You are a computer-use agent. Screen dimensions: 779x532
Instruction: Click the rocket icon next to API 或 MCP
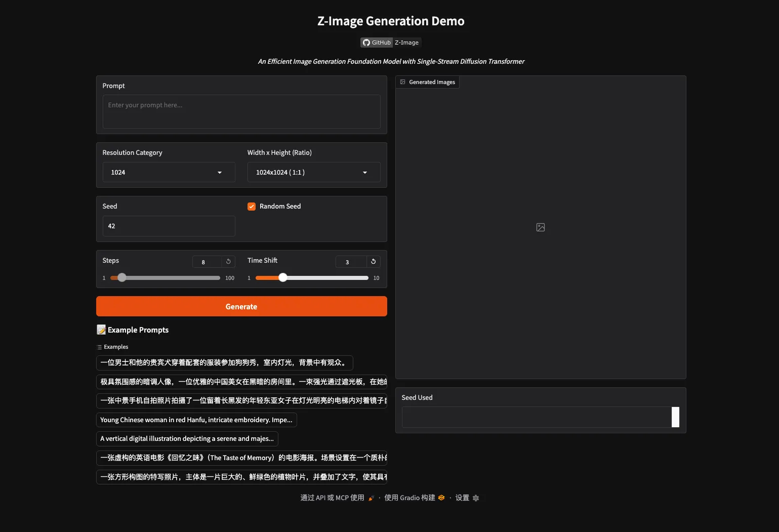coord(371,498)
